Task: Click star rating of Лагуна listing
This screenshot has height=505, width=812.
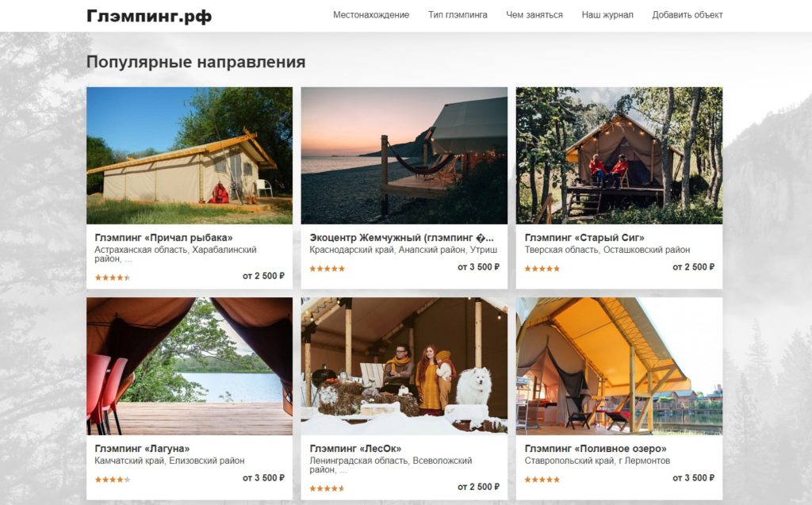Action: 113,480
